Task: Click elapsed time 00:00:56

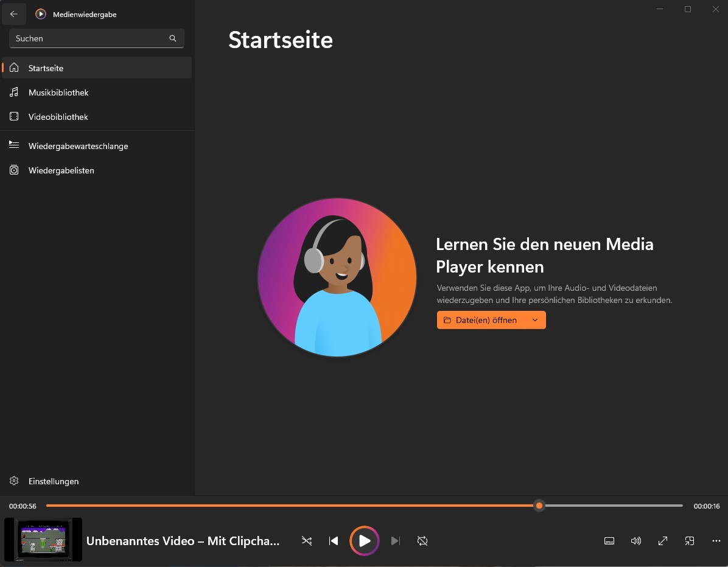Action: point(23,506)
